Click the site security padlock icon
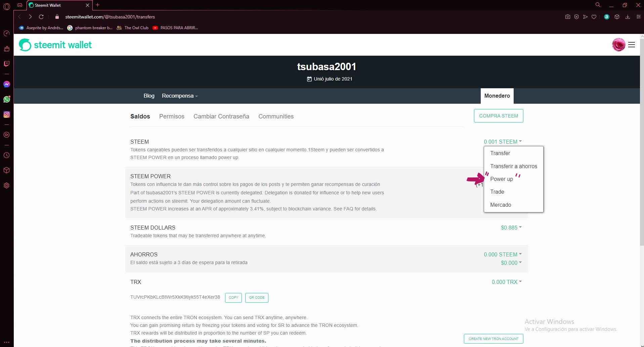 [x=57, y=17]
